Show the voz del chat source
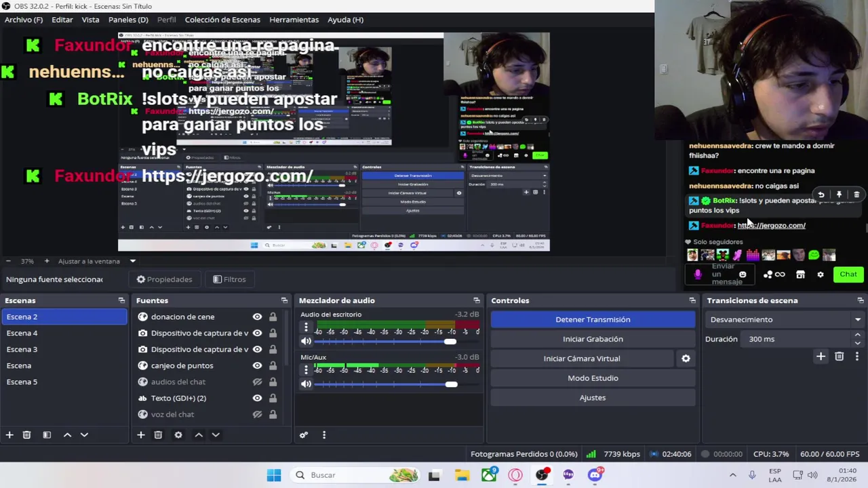This screenshot has height=488, width=868. pos(257,414)
